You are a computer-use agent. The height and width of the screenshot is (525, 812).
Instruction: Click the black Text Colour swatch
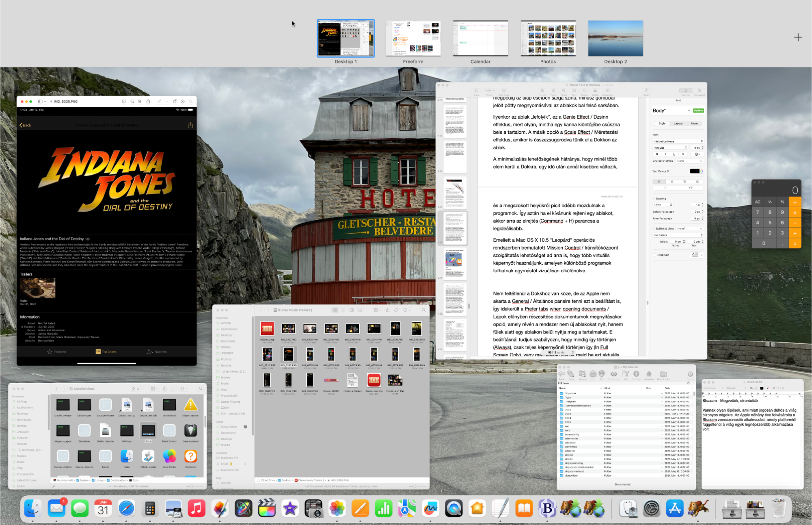click(695, 171)
